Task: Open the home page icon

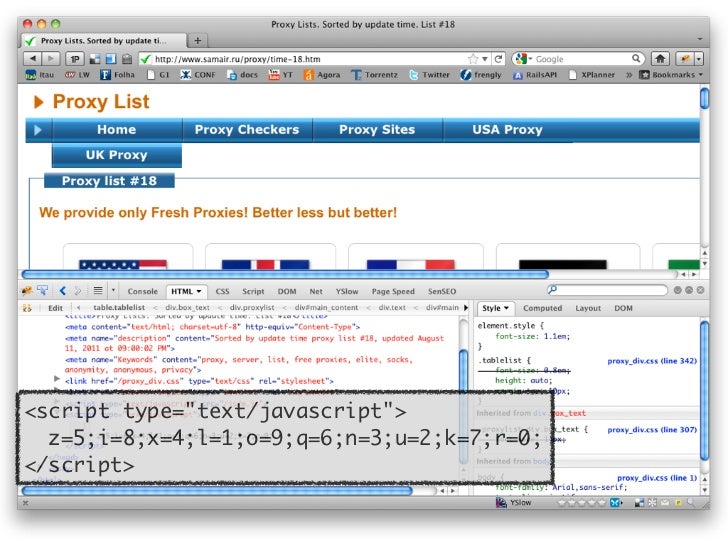Action: tap(660, 58)
